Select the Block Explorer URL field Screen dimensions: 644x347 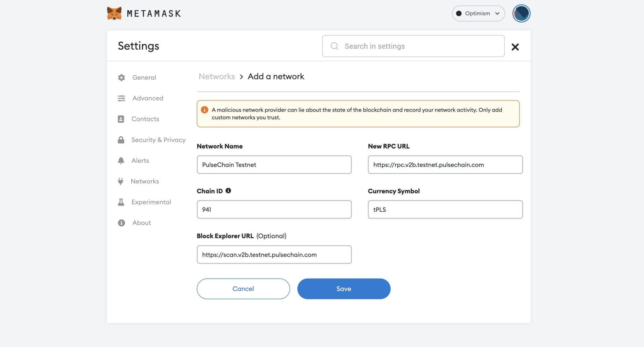click(x=274, y=255)
